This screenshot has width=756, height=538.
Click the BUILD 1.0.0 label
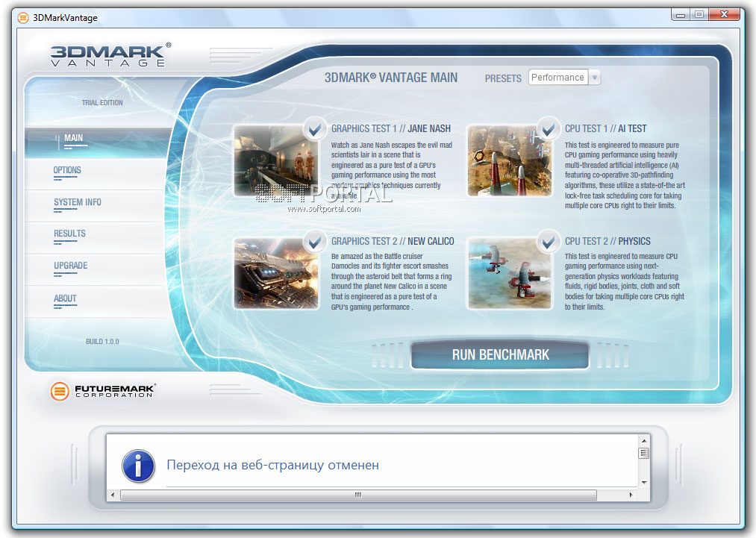point(102,341)
